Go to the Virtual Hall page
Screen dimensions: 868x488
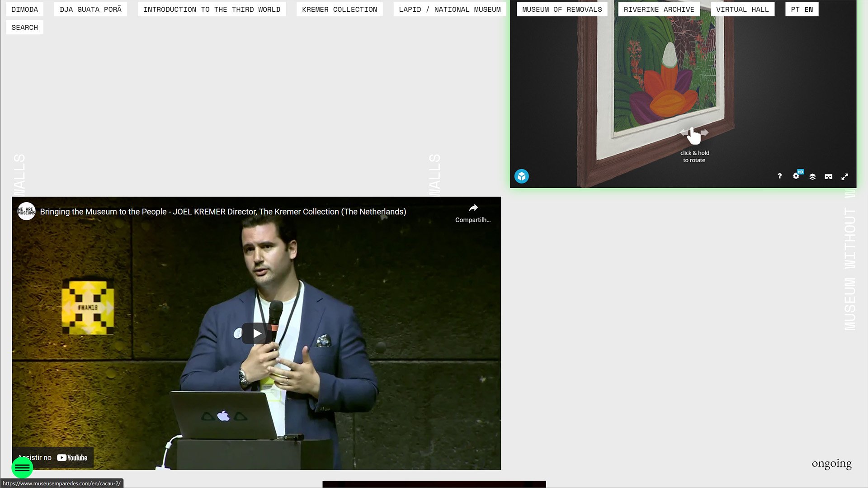point(742,9)
